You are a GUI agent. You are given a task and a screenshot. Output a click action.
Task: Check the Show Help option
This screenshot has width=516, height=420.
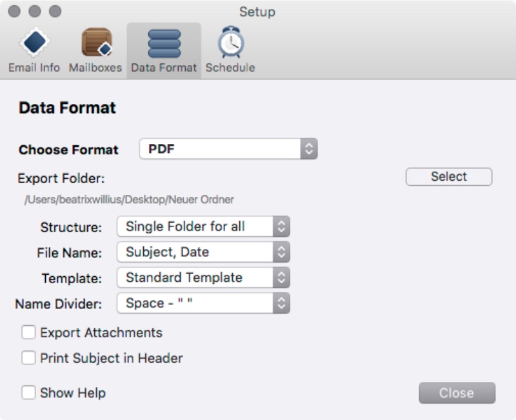(28, 393)
